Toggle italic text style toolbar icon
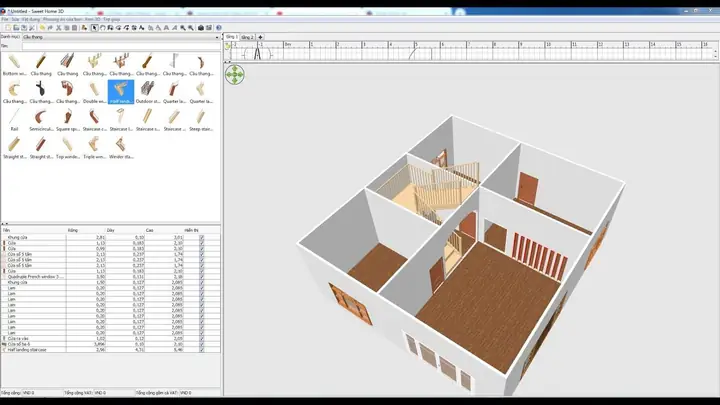The width and height of the screenshot is (720, 405). coord(174,28)
